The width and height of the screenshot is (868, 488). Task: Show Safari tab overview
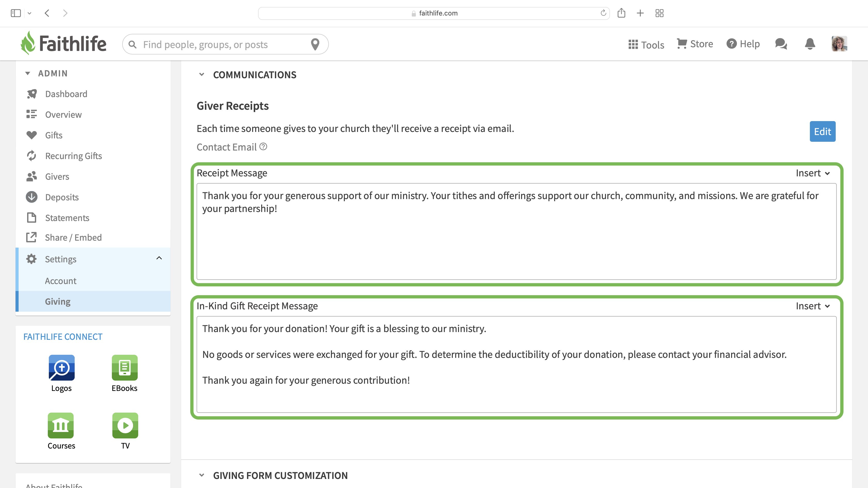click(x=660, y=13)
